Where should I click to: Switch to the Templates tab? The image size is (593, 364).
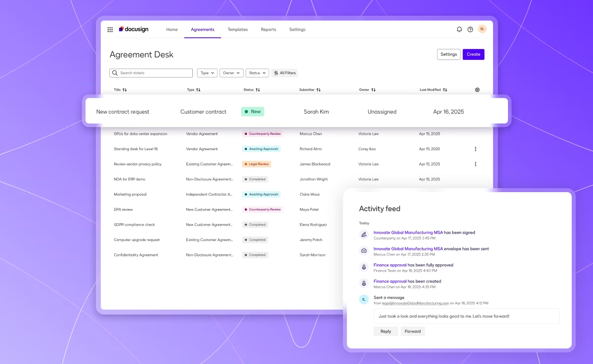point(238,30)
